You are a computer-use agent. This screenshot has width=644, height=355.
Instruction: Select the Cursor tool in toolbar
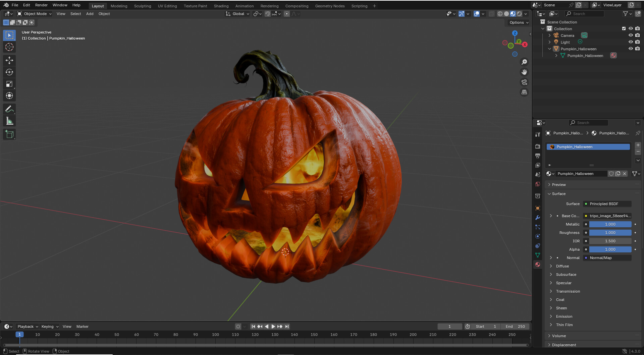click(x=9, y=47)
